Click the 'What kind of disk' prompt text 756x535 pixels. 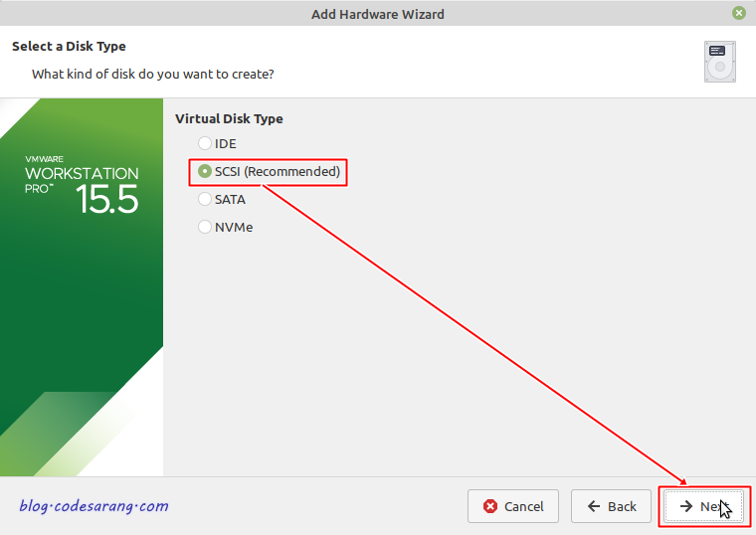(153, 75)
